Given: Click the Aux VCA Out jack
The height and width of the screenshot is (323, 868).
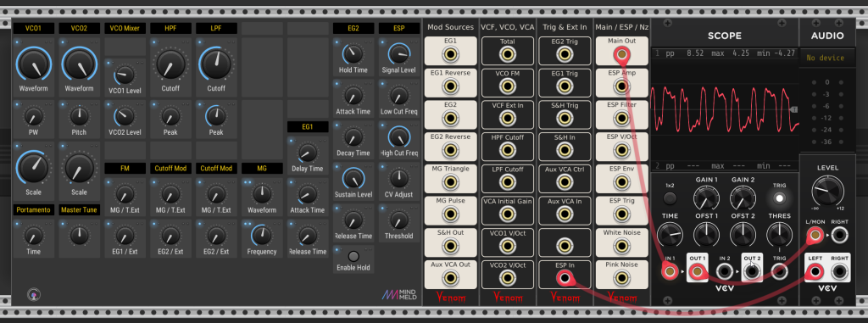Looking at the screenshot, I should (450, 278).
